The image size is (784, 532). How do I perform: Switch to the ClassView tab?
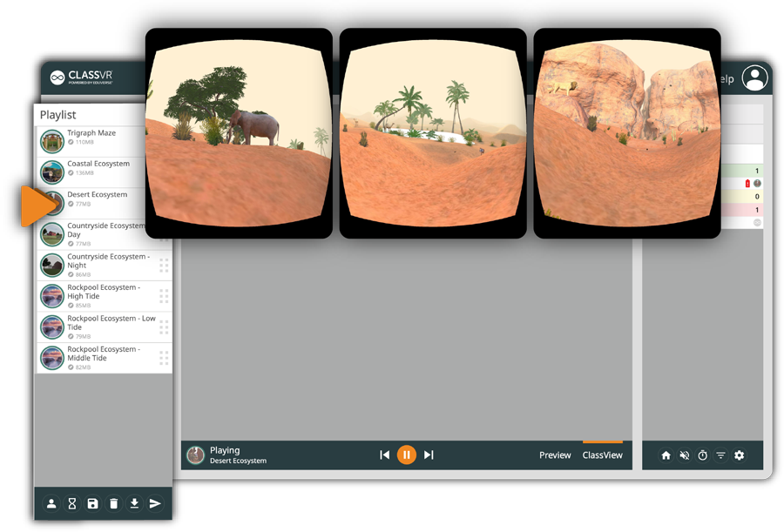603,455
